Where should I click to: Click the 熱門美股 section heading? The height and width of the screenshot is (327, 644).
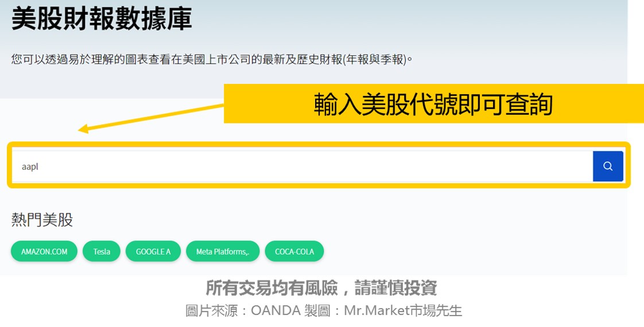(x=42, y=220)
